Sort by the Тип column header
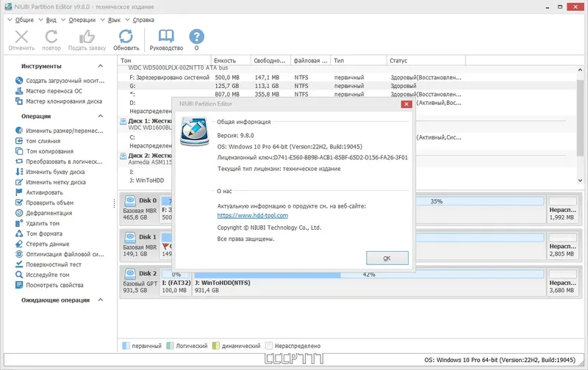 (359, 60)
